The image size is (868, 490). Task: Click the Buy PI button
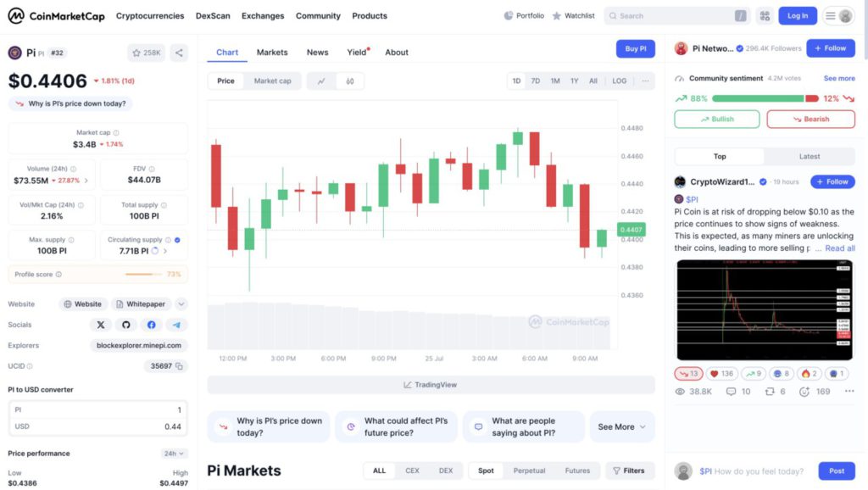(x=636, y=49)
